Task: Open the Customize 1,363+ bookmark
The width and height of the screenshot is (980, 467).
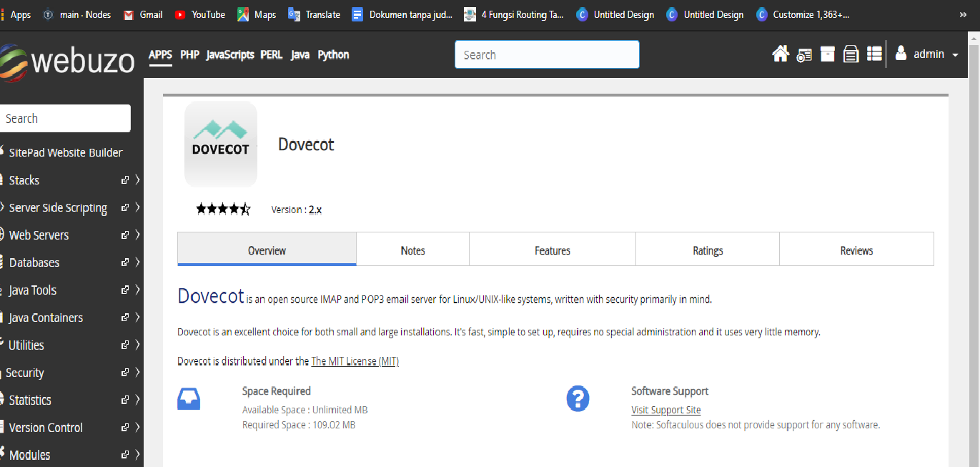Action: 803,14
